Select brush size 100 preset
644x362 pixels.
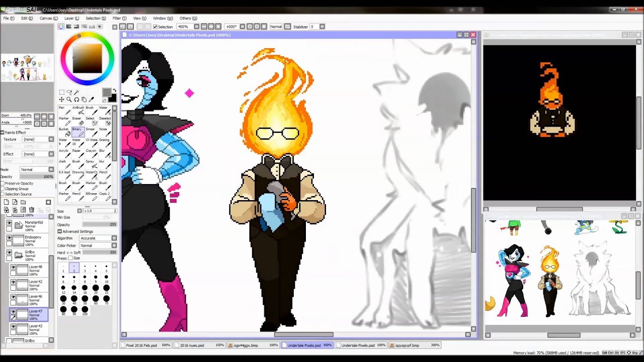[x=85, y=311]
